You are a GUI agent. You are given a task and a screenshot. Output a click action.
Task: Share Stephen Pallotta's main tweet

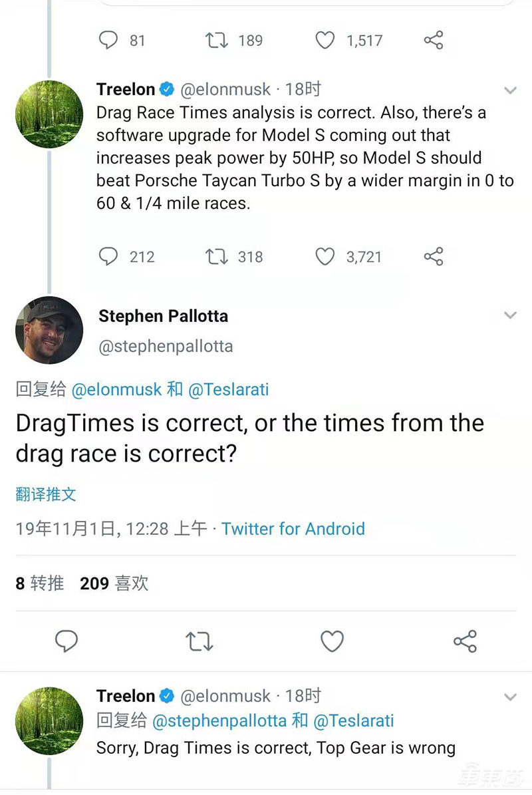click(465, 641)
